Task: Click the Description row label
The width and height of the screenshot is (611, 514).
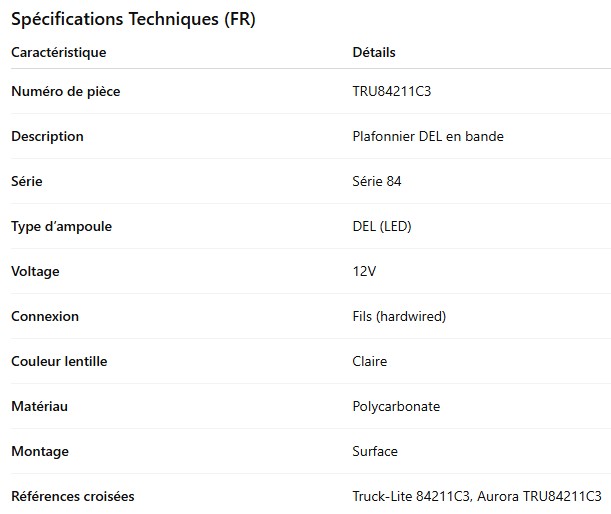Action: 47,137
